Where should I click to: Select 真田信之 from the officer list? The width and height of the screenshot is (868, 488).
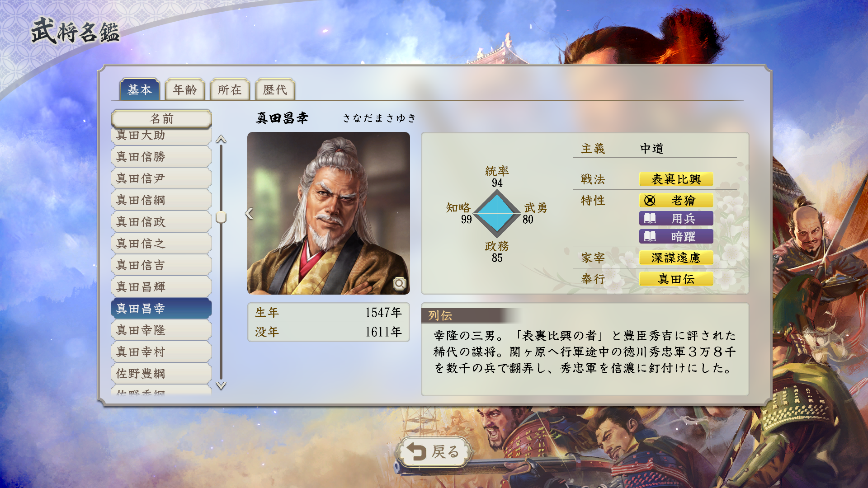pos(161,244)
